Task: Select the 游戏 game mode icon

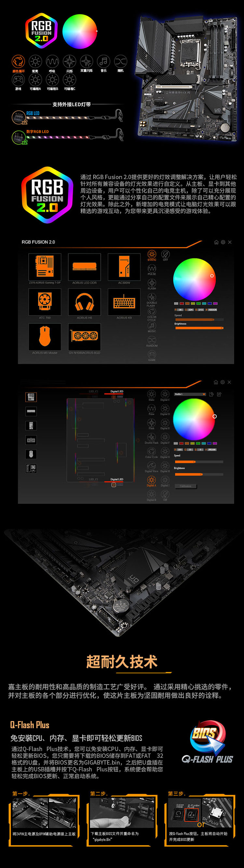Action: (x=18, y=80)
